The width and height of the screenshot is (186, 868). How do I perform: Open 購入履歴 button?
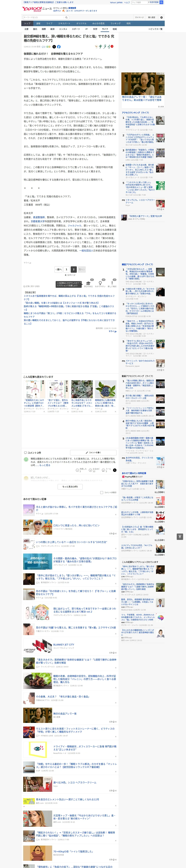pyautogui.click(x=152, y=18)
